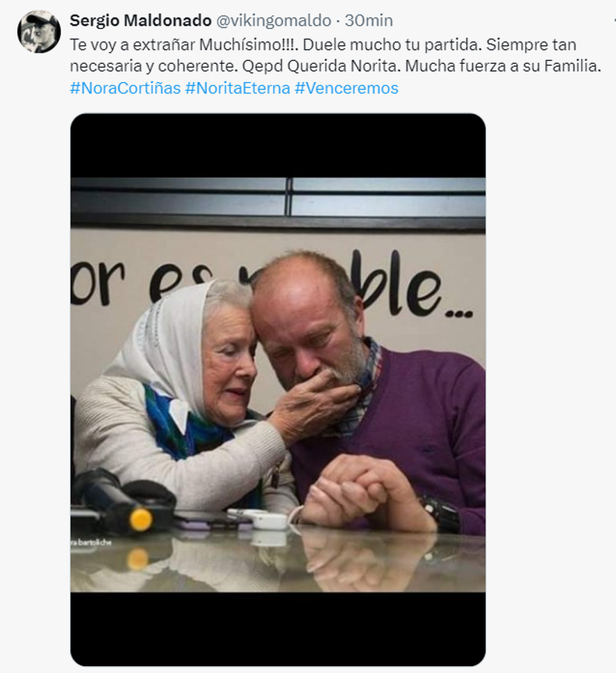The image size is (616, 673).
Task: Open the #Venceremos hashtag
Action: pyautogui.click(x=347, y=88)
